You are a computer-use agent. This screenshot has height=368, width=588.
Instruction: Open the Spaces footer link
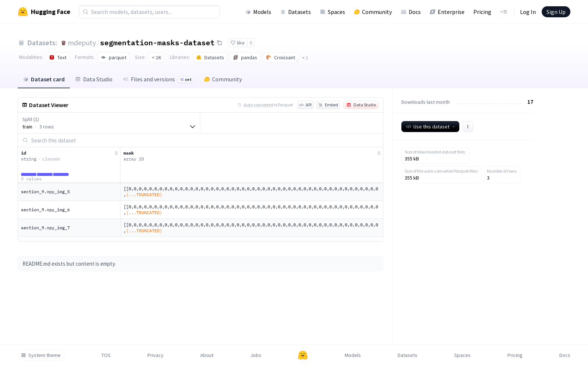[x=462, y=355]
